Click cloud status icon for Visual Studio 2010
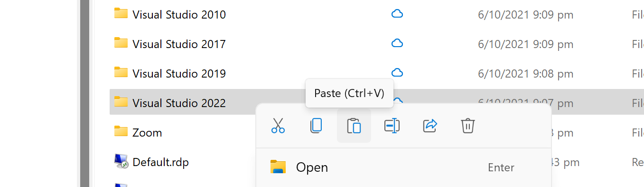 click(397, 14)
